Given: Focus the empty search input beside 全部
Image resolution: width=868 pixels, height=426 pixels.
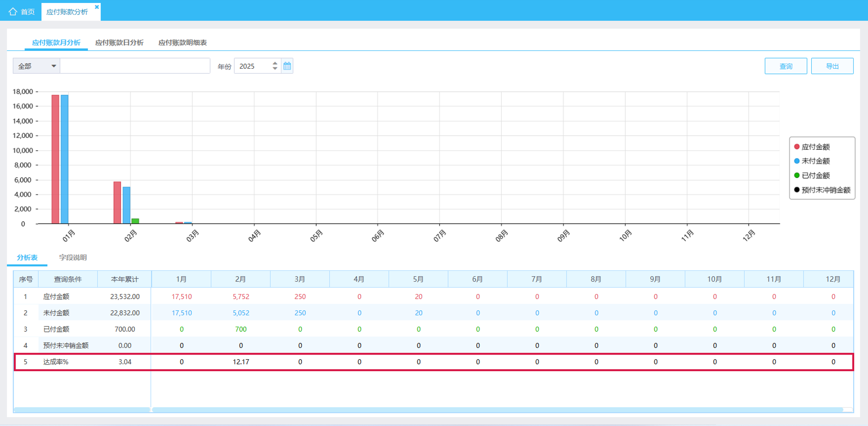Looking at the screenshot, I should [x=135, y=66].
